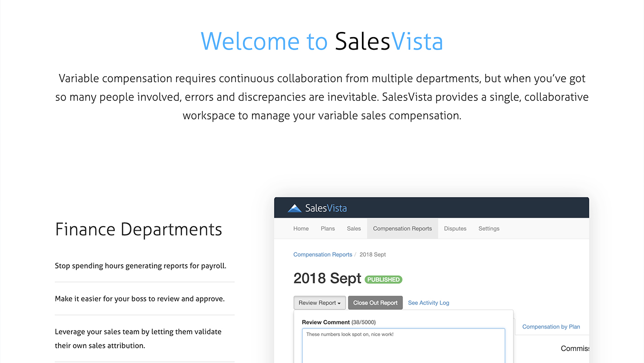Open the Settings menu item
The image size is (644, 363).
pyautogui.click(x=489, y=228)
